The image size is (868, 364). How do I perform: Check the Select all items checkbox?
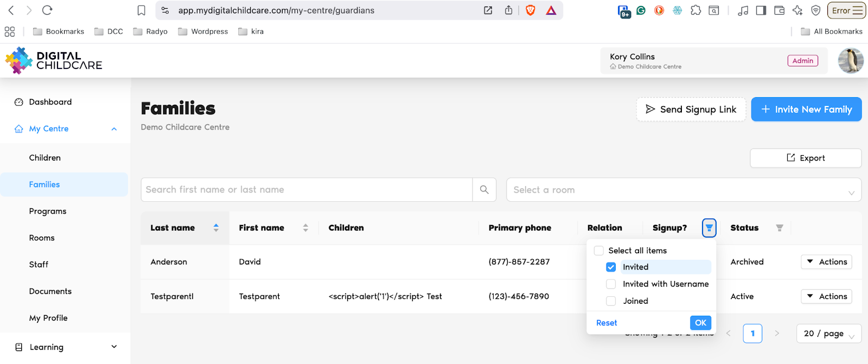(x=599, y=251)
